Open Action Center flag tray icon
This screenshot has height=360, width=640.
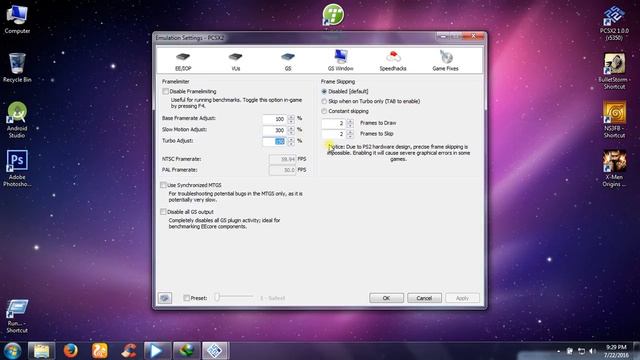570,351
